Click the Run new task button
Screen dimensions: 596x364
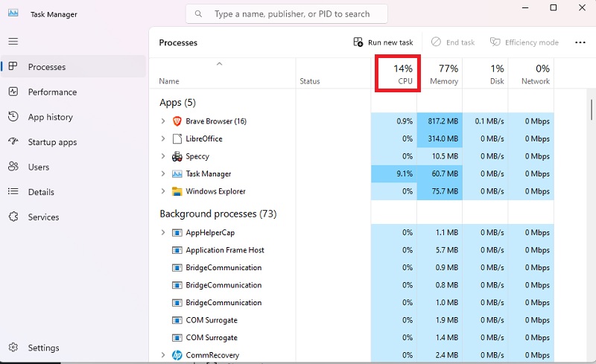click(383, 42)
